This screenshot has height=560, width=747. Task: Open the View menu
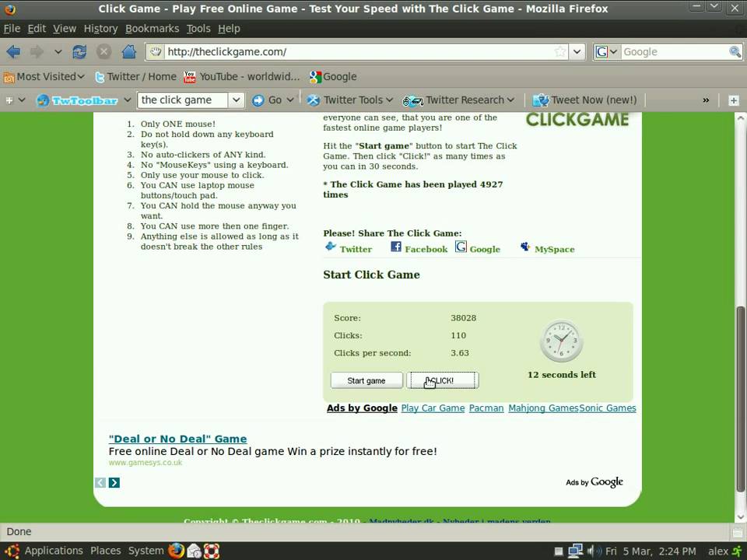click(65, 29)
